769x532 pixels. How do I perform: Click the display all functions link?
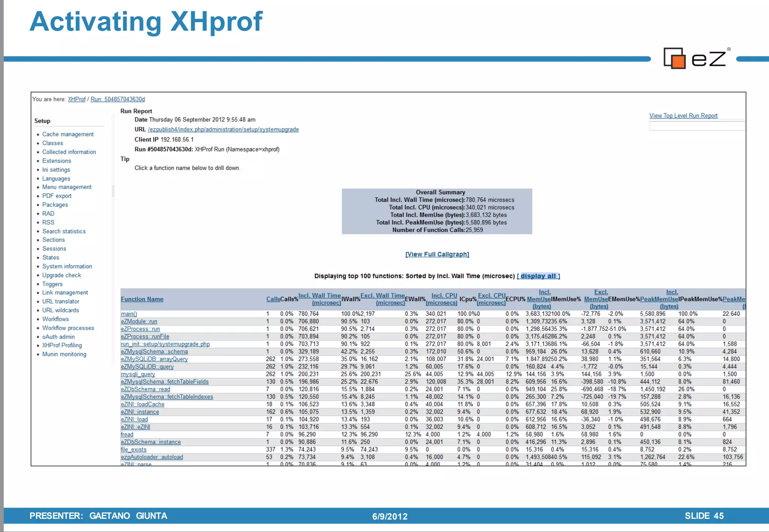538,276
